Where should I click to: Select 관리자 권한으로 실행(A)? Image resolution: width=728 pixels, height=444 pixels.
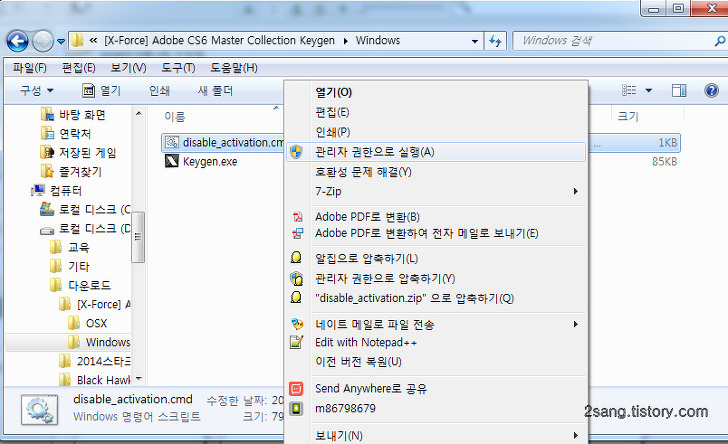pyautogui.click(x=436, y=152)
